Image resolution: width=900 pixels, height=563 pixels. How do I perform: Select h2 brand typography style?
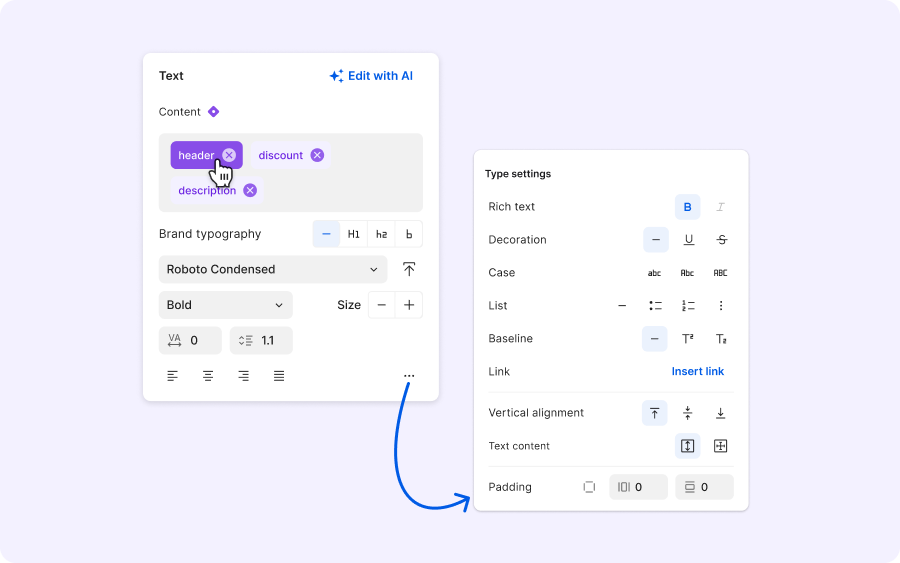click(x=381, y=234)
